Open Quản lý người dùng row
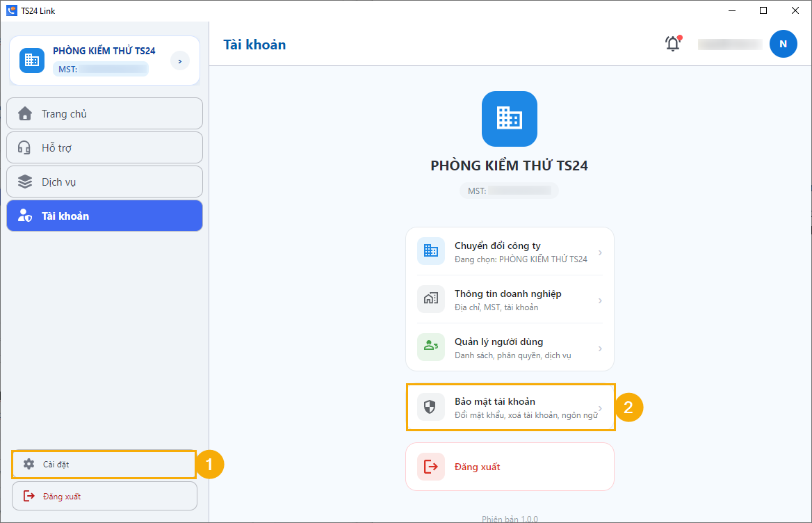 click(510, 348)
